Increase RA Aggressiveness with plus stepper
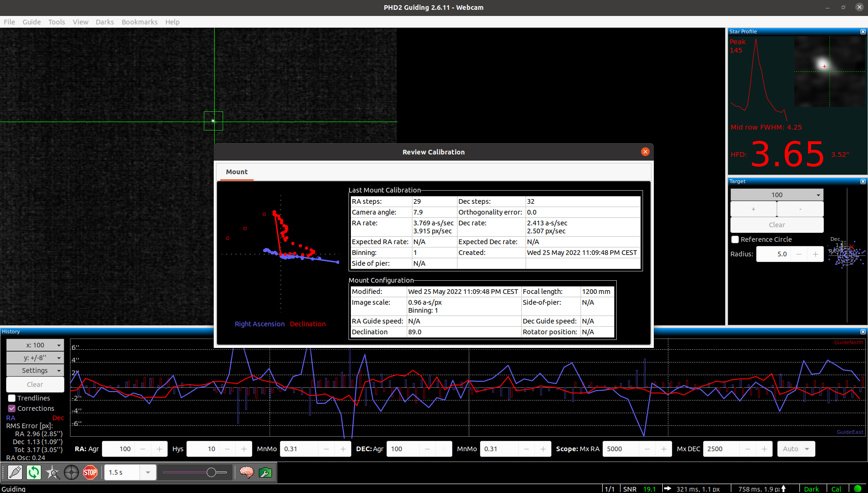The width and height of the screenshot is (868, 493). (159, 449)
